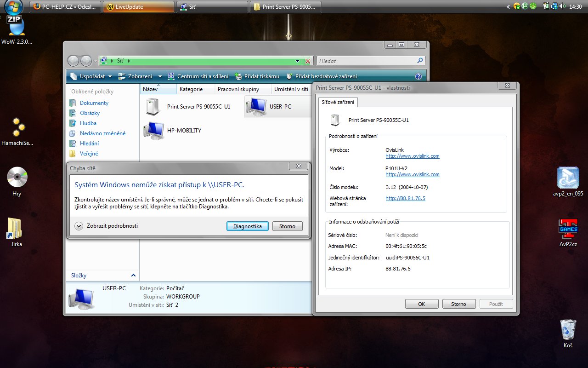The width and height of the screenshot is (588, 368).
Task: Sort by the Kategorie column header
Action: 196,89
